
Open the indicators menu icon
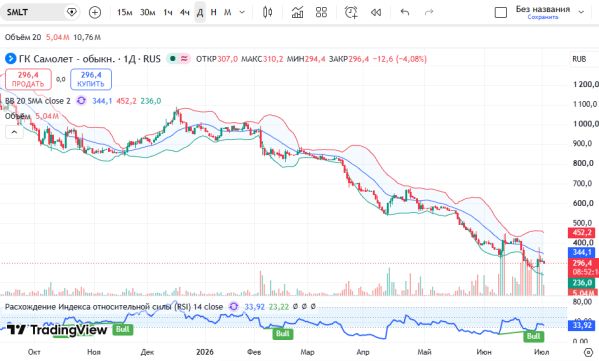(297, 12)
